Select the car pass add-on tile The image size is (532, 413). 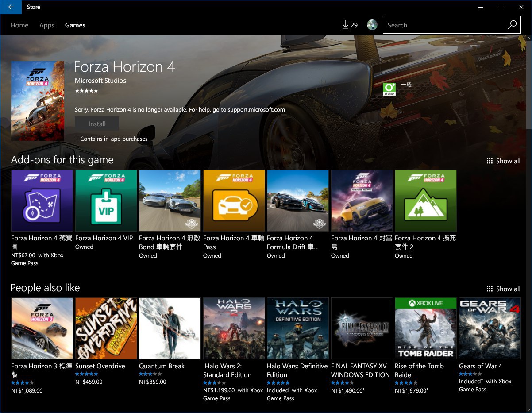tap(234, 201)
